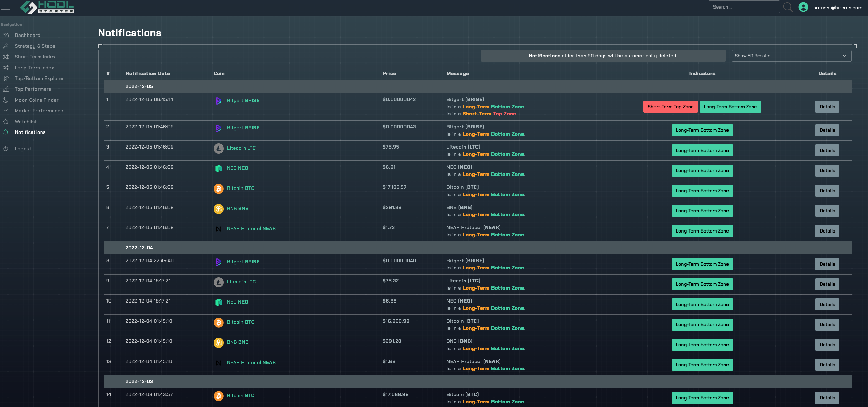868x407 pixels.
Task: Click BNB coin icon in row 6
Action: coord(219,209)
